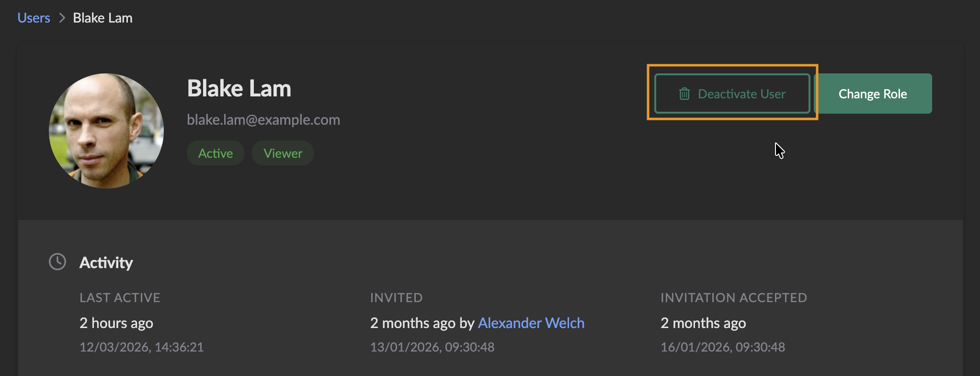Click the "2 hours ago" last active text
The image size is (980, 376).
(116, 323)
